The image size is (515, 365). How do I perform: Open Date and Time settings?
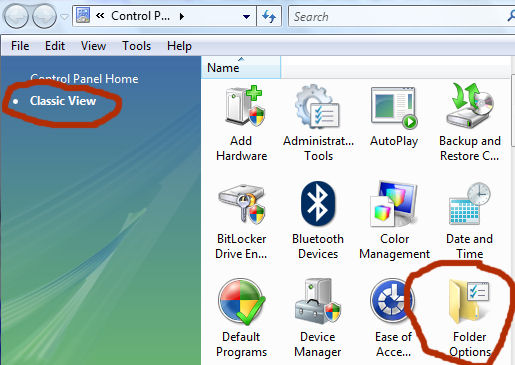click(470, 221)
